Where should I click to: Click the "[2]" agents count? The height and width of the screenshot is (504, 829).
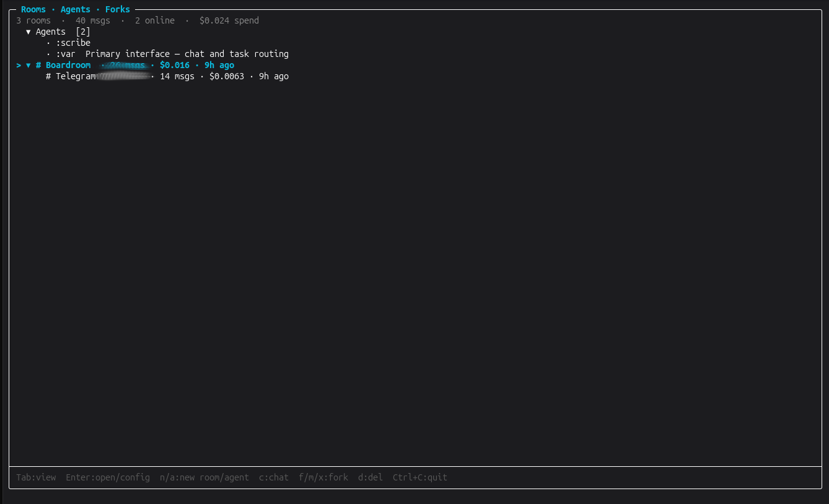pyautogui.click(x=83, y=32)
